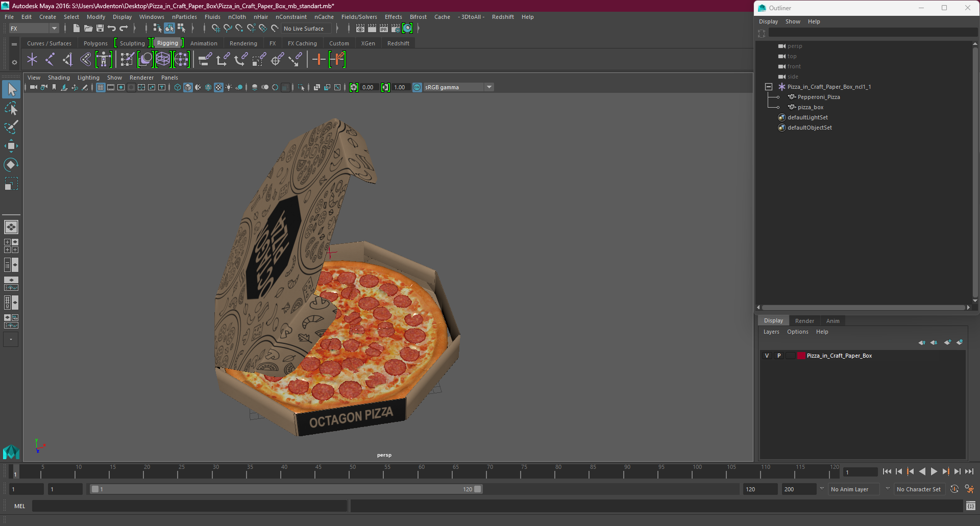This screenshot has width=980, height=526.
Task: Toggle textured display in viewport toolbar
Action: click(x=218, y=87)
